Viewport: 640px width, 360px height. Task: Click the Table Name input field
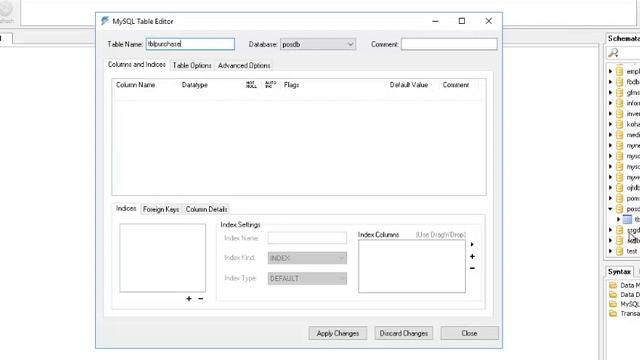point(190,44)
